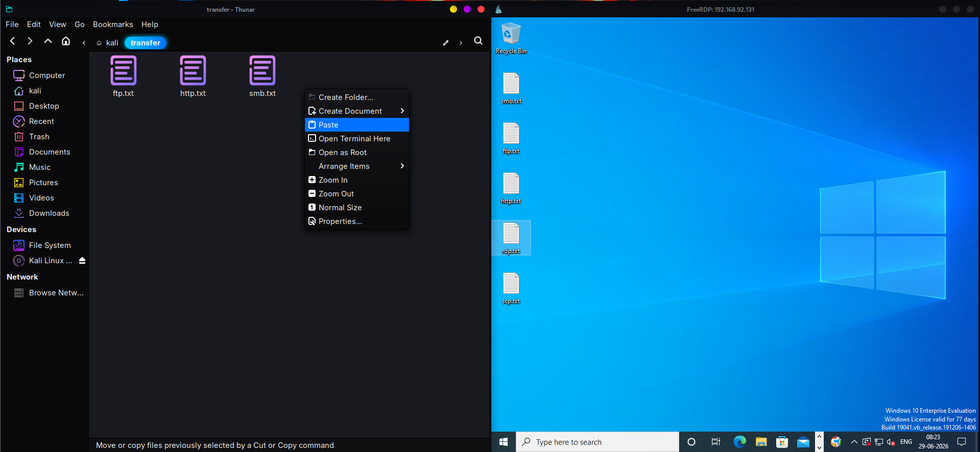Open Task View on Windows taskbar

pos(716,442)
